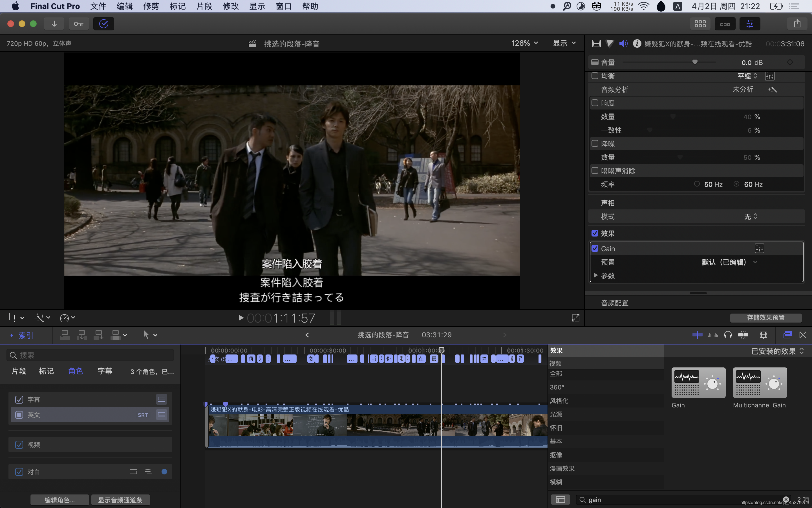Open the 平缓 equalization preset dropdown
This screenshot has width=812, height=508.
[747, 76]
